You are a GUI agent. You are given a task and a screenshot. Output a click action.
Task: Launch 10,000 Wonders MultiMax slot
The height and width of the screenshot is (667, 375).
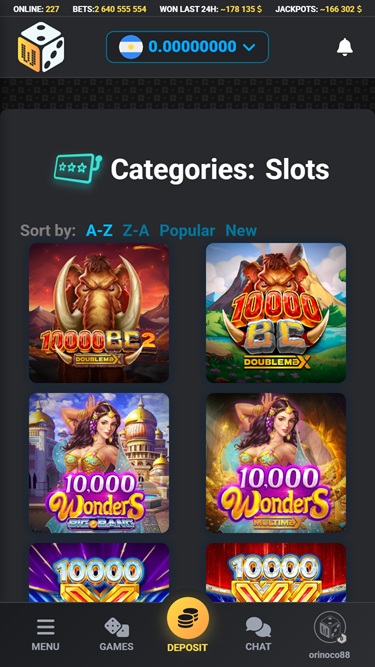coord(276,463)
